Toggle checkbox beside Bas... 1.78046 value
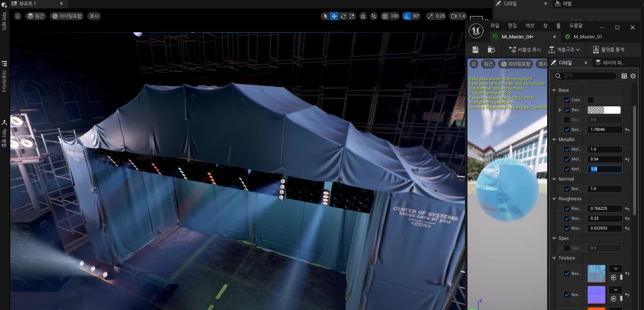 click(x=567, y=130)
